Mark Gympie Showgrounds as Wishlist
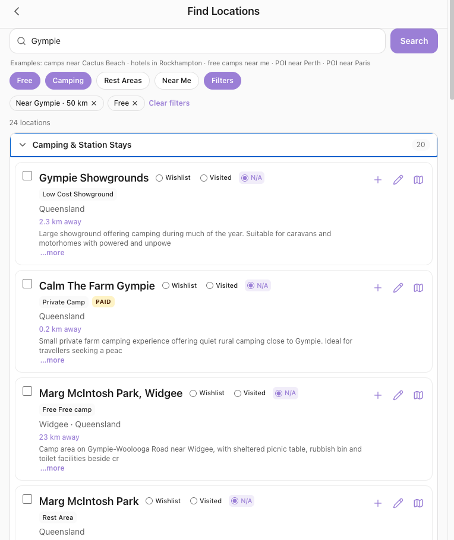Image resolution: width=454 pixels, height=540 pixels. click(173, 178)
